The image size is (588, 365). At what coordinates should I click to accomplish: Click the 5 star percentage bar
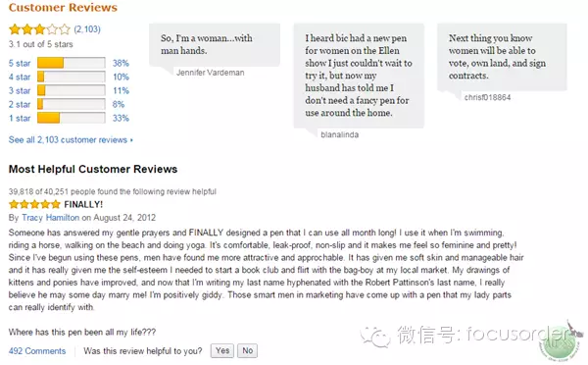(x=72, y=63)
